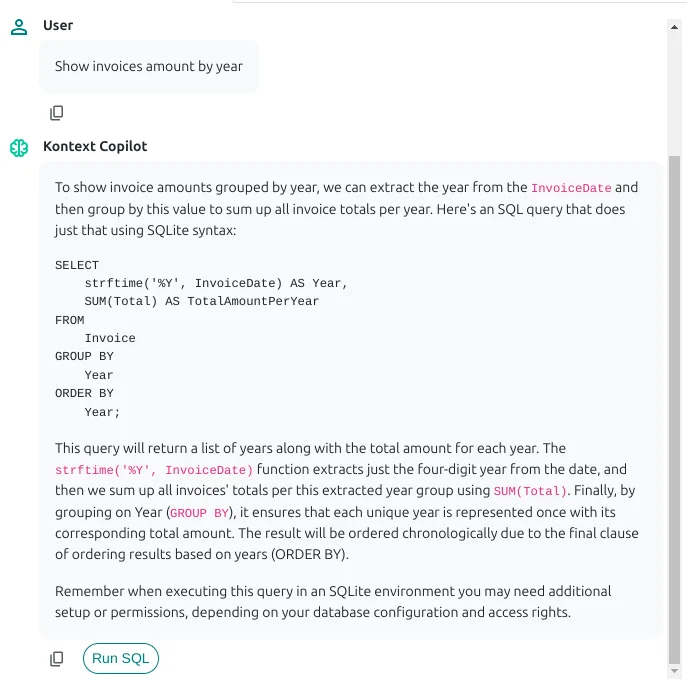Click the ORDER BY line in the SQL code

click(84, 393)
